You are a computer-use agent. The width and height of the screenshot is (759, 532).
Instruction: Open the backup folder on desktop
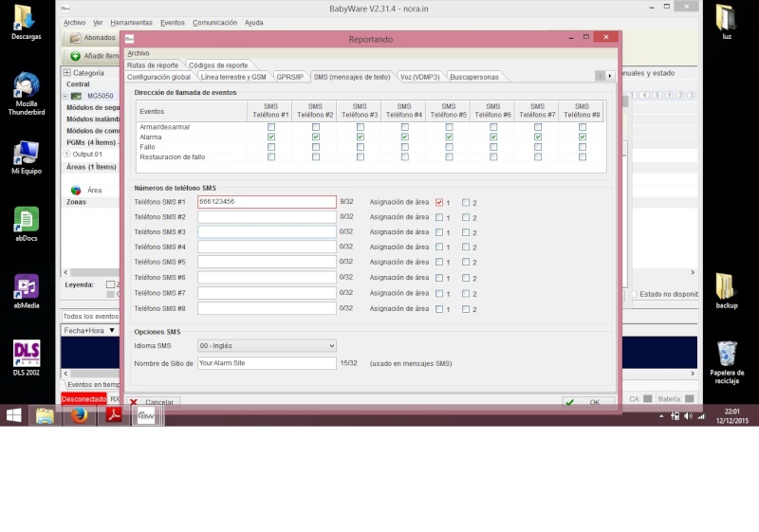pos(726,291)
